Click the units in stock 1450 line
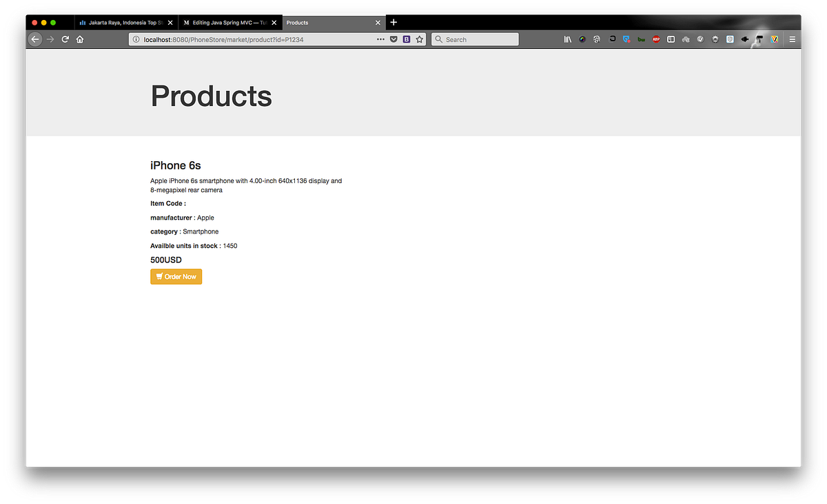This screenshot has height=504, width=827. [194, 246]
